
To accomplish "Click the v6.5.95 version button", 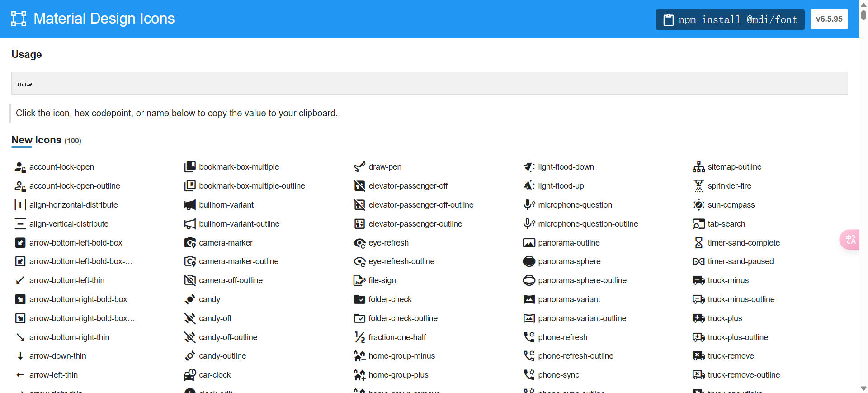I will tap(829, 19).
